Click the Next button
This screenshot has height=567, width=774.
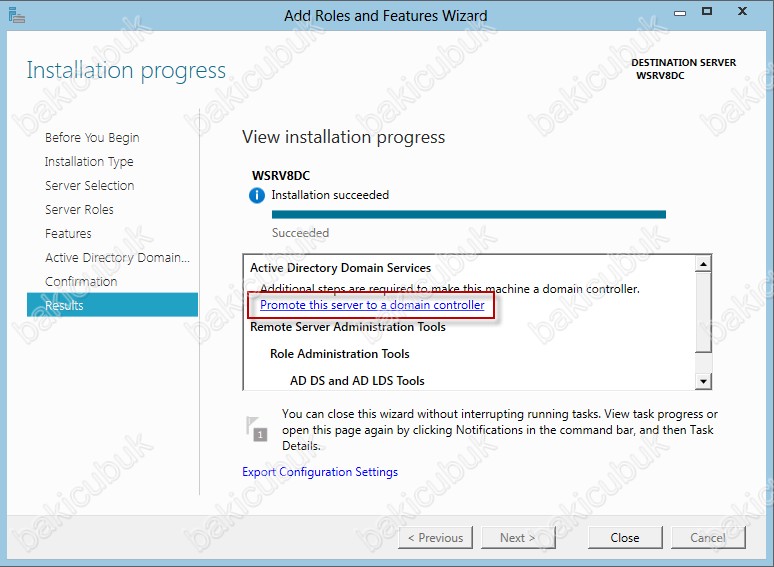pyautogui.click(x=518, y=537)
